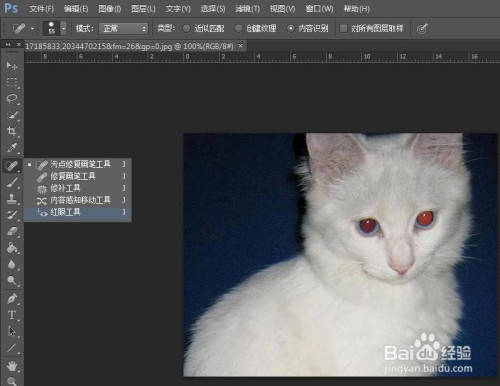Select the Rectangular Marquee tool
Image resolution: width=500 pixels, height=386 pixels.
click(12, 82)
